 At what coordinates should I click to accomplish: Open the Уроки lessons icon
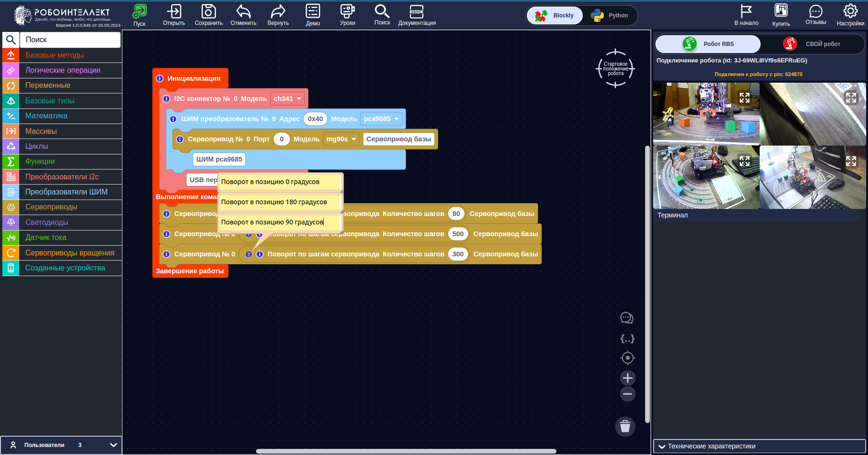pos(348,11)
